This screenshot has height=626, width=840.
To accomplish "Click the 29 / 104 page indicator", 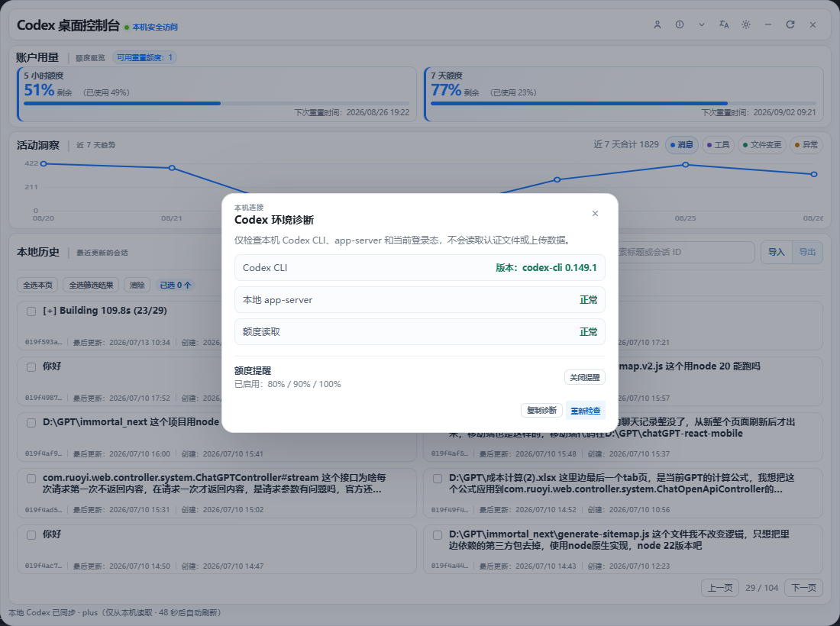I will coord(762,587).
